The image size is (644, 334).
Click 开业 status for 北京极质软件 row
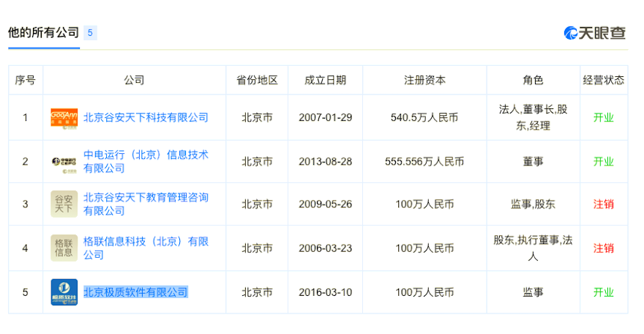(604, 292)
